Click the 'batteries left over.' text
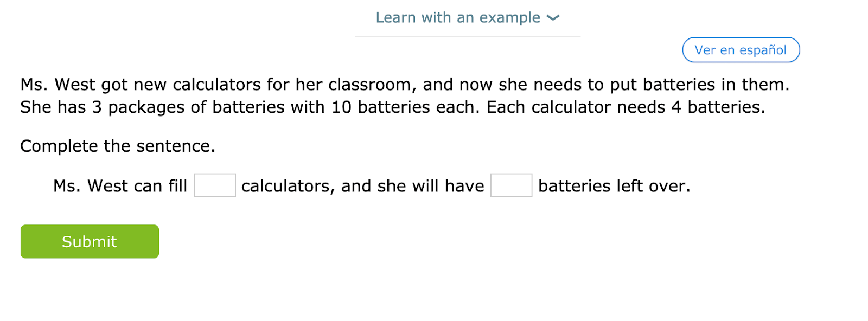 click(x=614, y=186)
